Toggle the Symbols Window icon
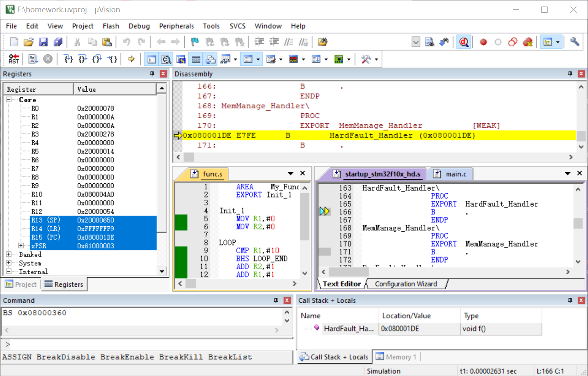The width and height of the screenshot is (588, 376). 181,59
